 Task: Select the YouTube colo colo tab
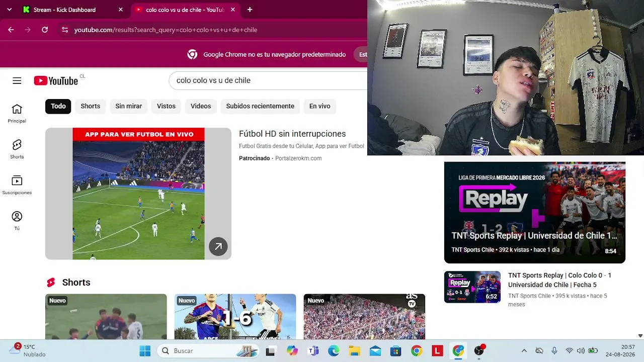(184, 10)
